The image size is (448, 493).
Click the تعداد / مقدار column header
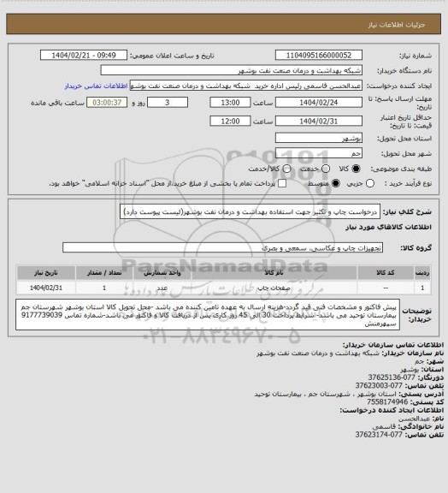pyautogui.click(x=104, y=272)
